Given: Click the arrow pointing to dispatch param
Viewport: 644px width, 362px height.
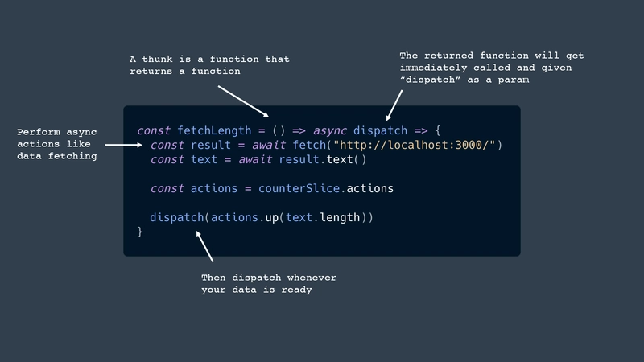Looking at the screenshot, I should 394,105.
